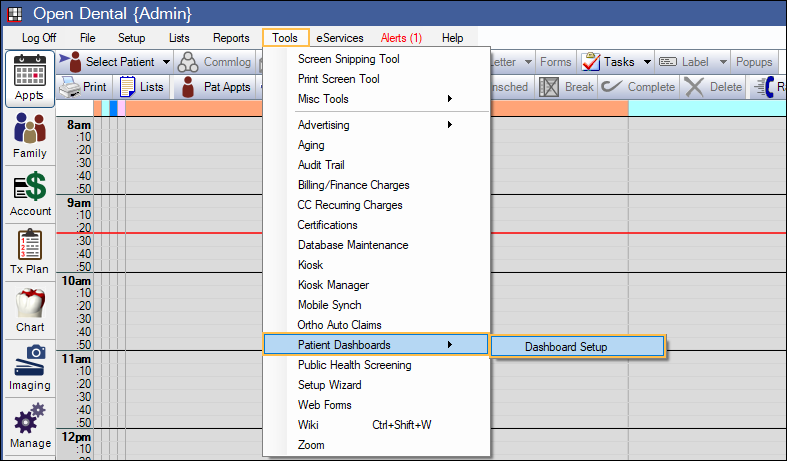Expand the Misc Tools submenu arrow

point(450,99)
